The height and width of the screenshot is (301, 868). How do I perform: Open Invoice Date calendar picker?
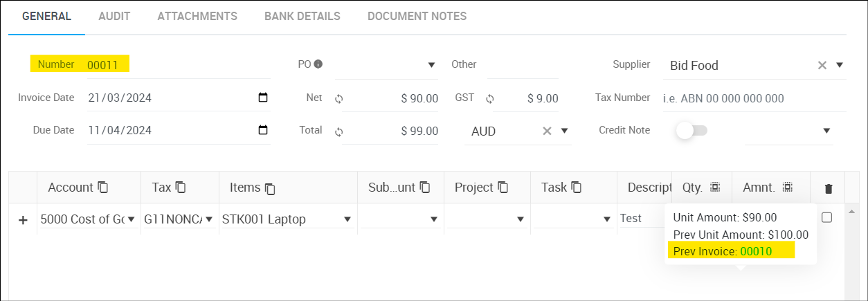[x=263, y=98]
